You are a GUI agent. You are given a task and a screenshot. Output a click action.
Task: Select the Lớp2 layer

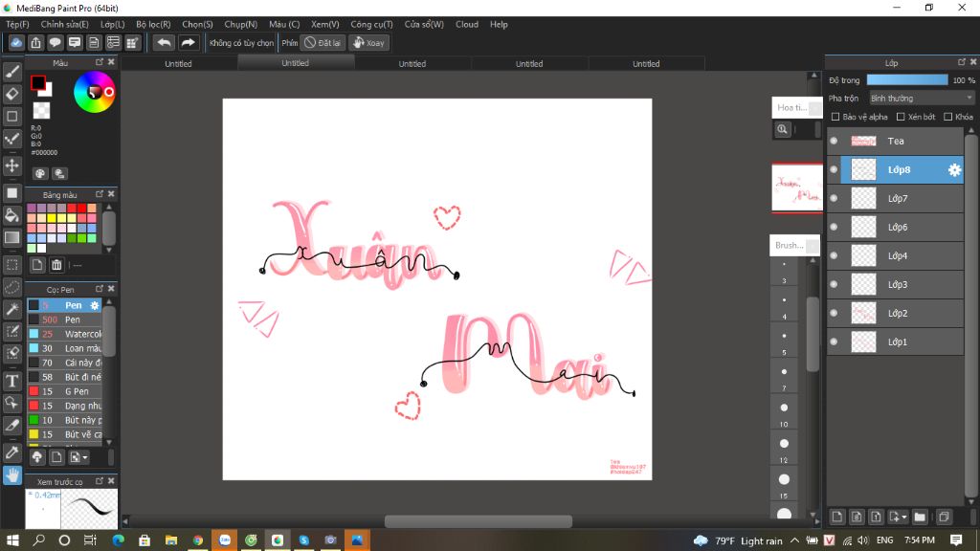[896, 314]
